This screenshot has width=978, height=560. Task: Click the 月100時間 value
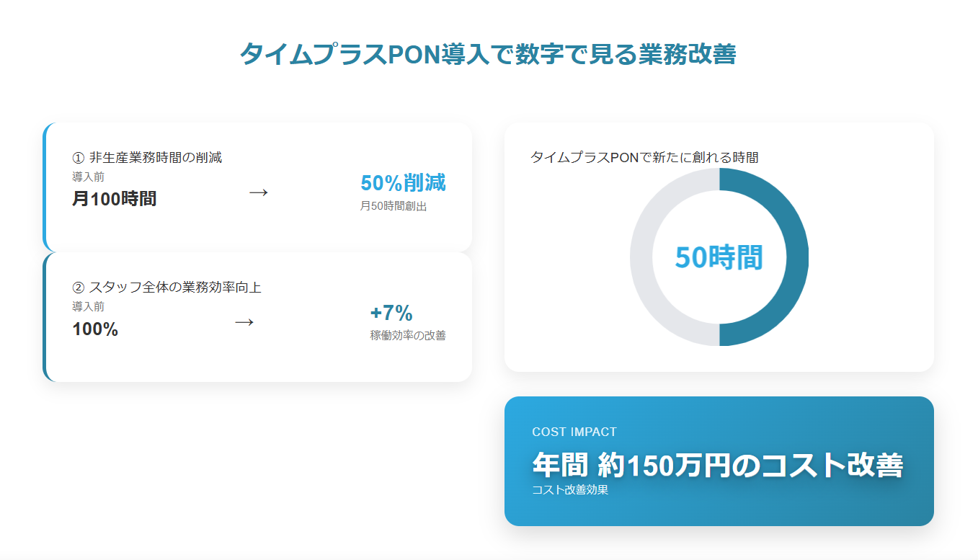tap(114, 199)
